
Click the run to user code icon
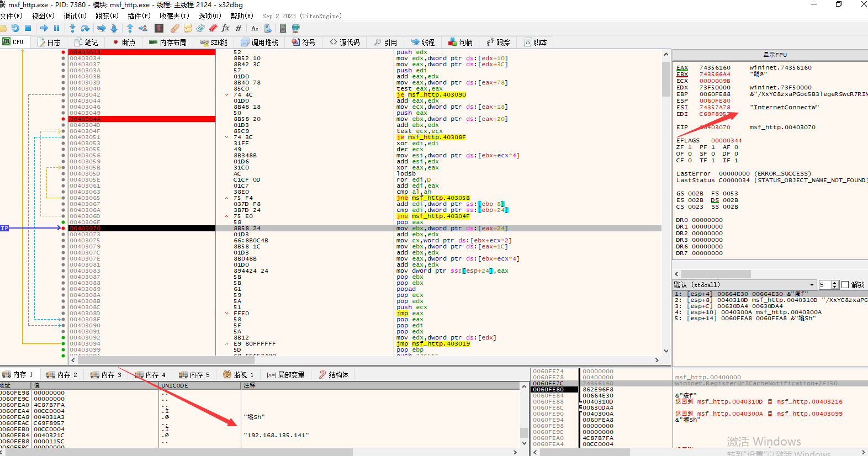(x=143, y=28)
